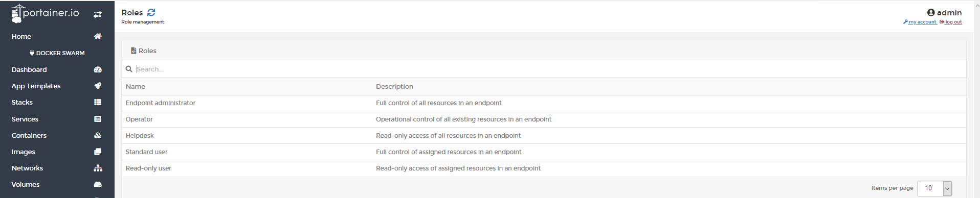Sort roles by Name column header

tap(136, 87)
